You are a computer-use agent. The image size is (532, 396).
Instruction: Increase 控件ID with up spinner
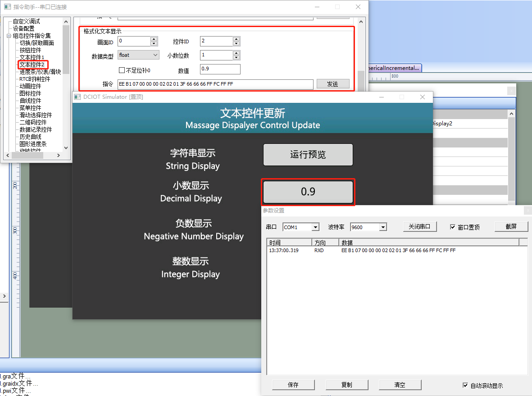click(236, 39)
